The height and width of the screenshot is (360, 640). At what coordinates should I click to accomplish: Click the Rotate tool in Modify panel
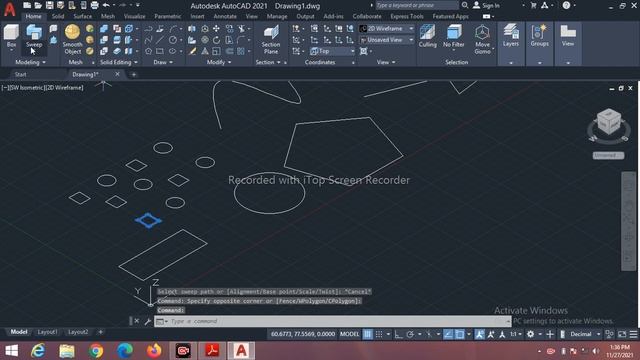click(x=216, y=40)
